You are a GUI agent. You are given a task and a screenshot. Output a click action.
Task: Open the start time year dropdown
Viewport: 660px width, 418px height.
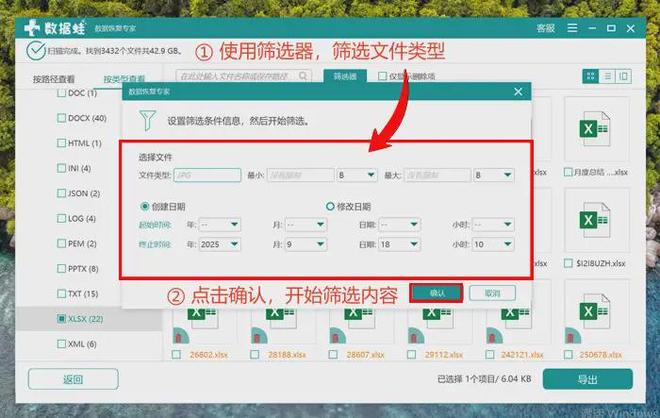pyautogui.click(x=219, y=224)
